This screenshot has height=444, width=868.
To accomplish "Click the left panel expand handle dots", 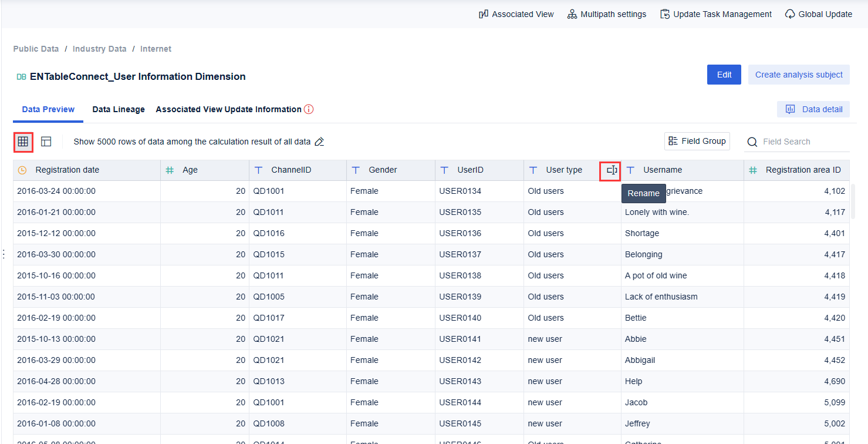I will tap(4, 254).
